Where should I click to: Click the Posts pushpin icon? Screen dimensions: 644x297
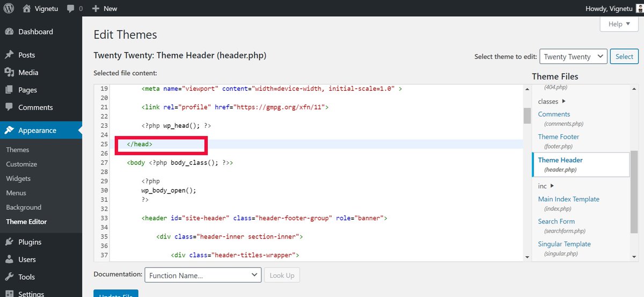(9, 55)
